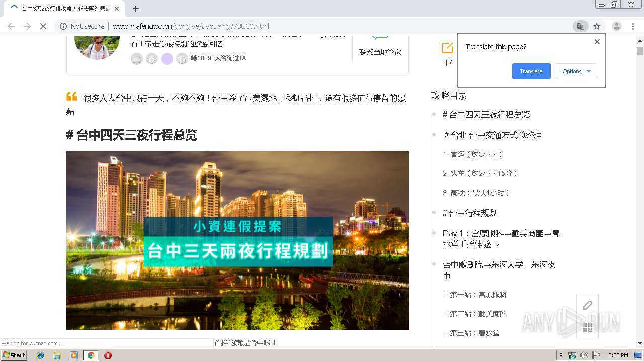Open a new tab
Image resolution: width=644 pixels, height=362 pixels.
point(136,9)
